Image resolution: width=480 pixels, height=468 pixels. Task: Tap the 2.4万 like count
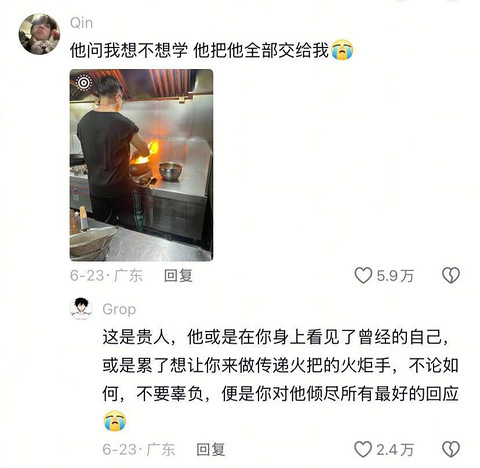[395, 450]
